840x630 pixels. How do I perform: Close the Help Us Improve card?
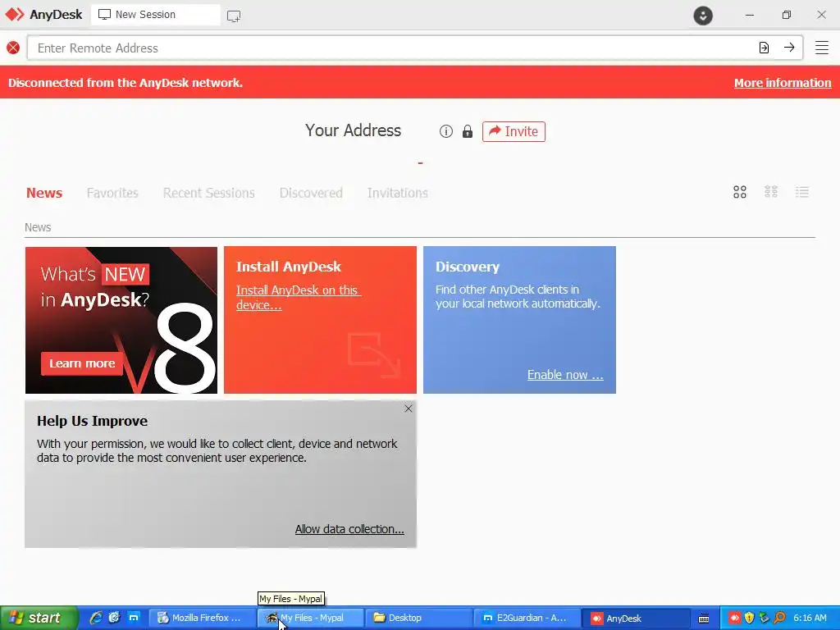coord(409,409)
